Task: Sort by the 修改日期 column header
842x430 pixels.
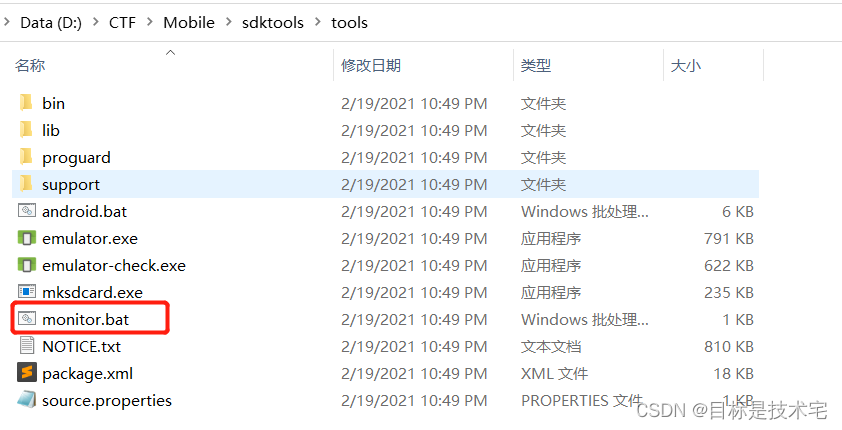Action: point(371,65)
